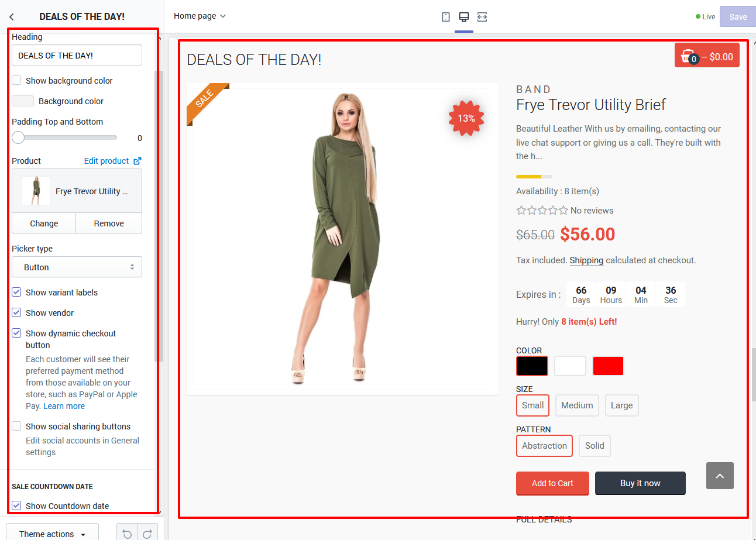
Task: Open the Edit product link
Action: tap(112, 161)
